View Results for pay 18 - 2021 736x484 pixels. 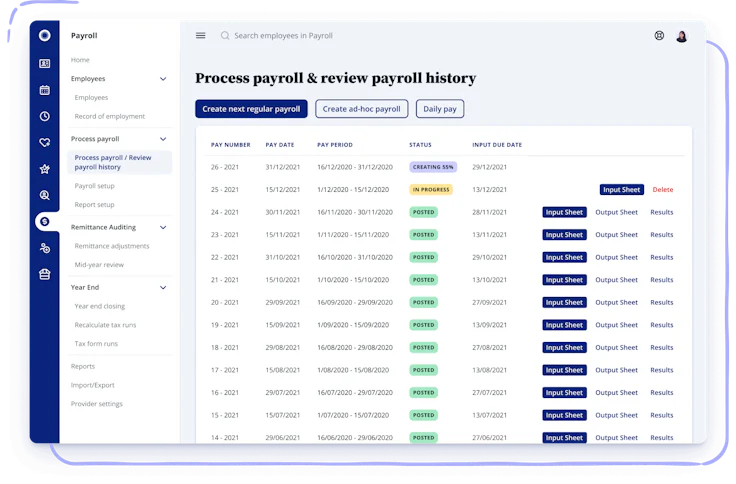(x=662, y=347)
